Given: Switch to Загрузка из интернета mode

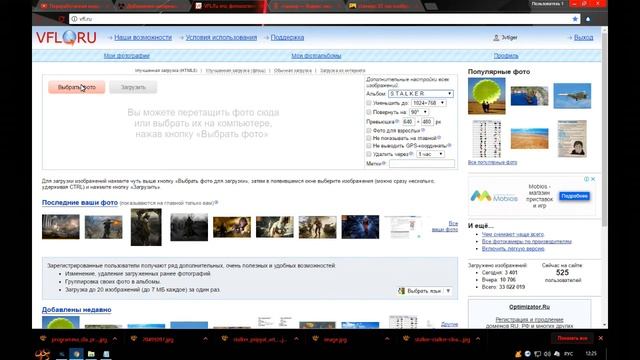Looking at the screenshot, I should pyautogui.click(x=342, y=71).
